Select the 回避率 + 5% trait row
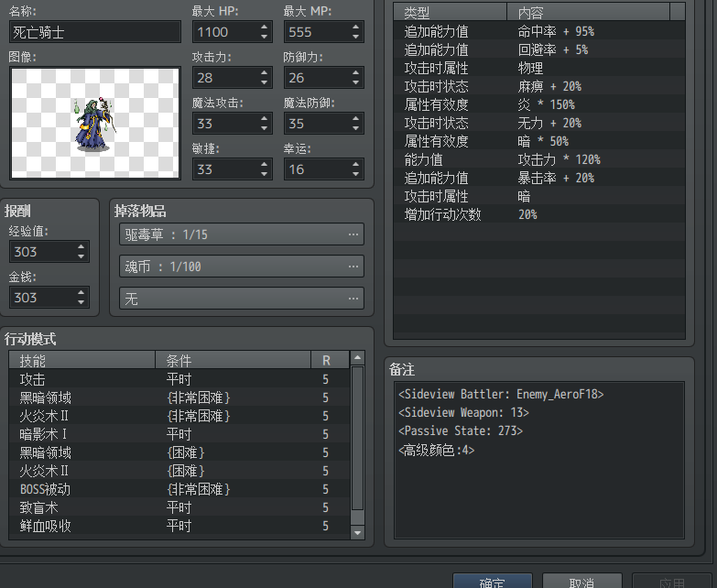The height and width of the screenshot is (588, 717). point(539,49)
